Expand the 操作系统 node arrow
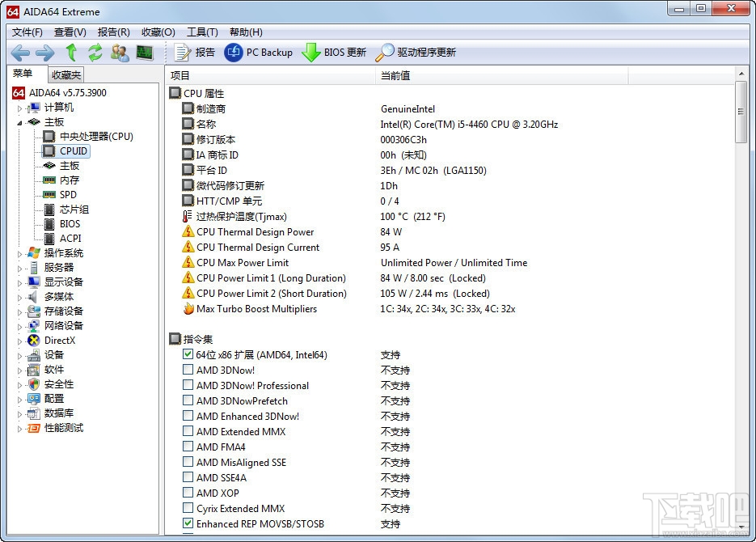The height and width of the screenshot is (542, 756). click(19, 254)
